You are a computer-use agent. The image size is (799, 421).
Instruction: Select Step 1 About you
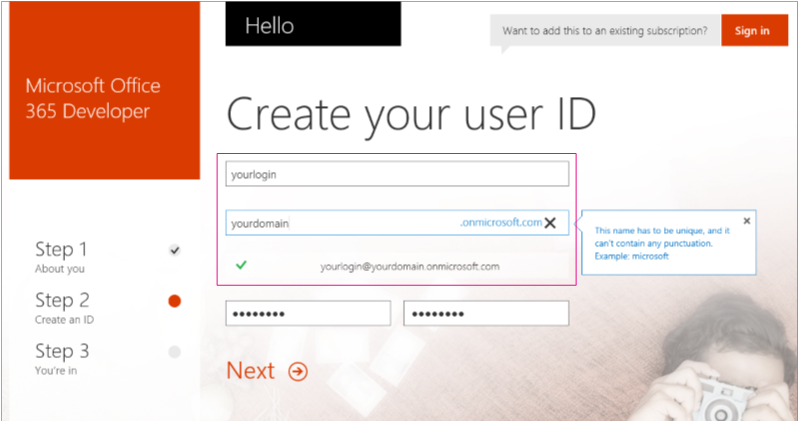(61, 257)
